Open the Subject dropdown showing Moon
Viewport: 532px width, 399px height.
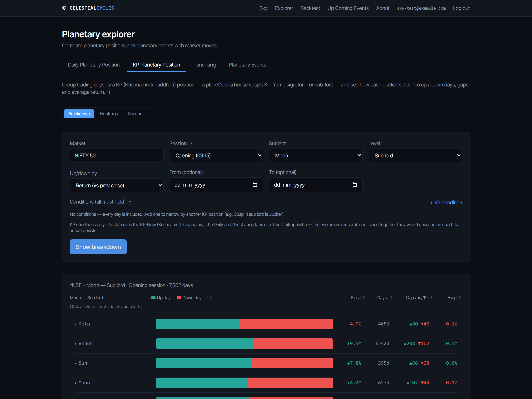[316, 155]
